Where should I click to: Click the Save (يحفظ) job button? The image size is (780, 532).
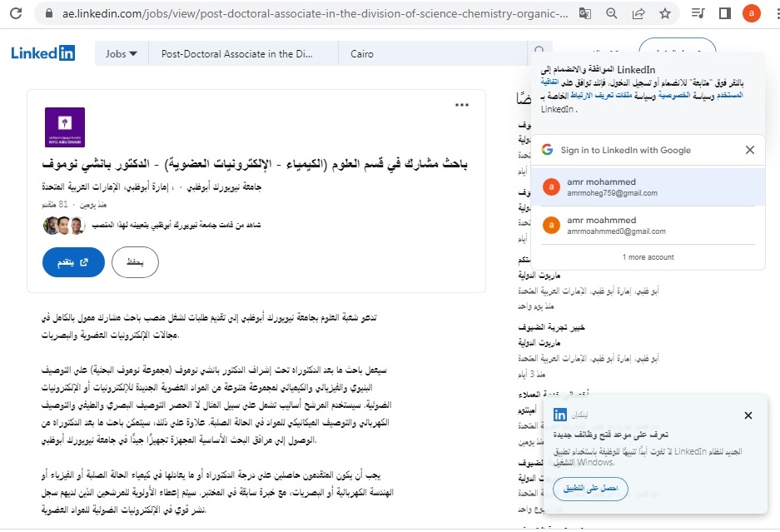(x=135, y=262)
